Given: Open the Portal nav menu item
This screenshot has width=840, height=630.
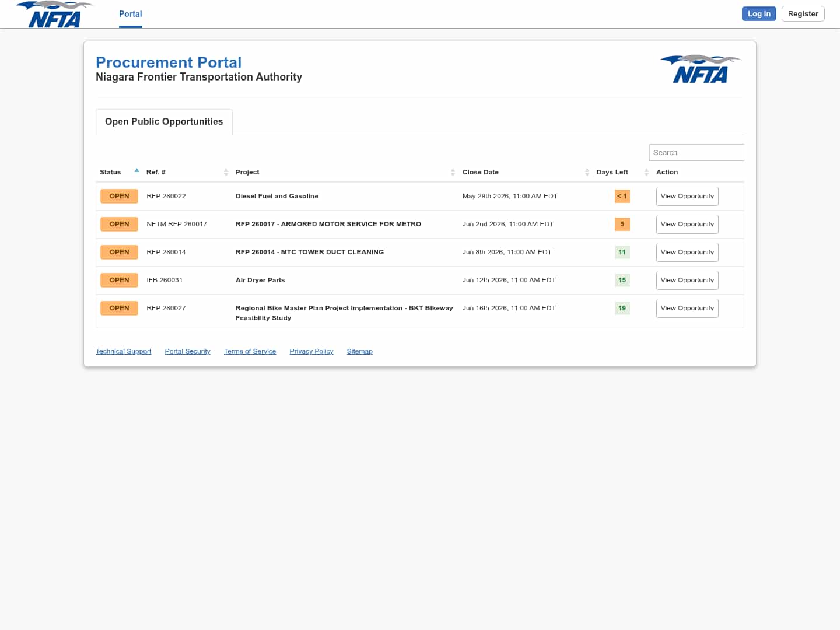Looking at the screenshot, I should pos(131,14).
